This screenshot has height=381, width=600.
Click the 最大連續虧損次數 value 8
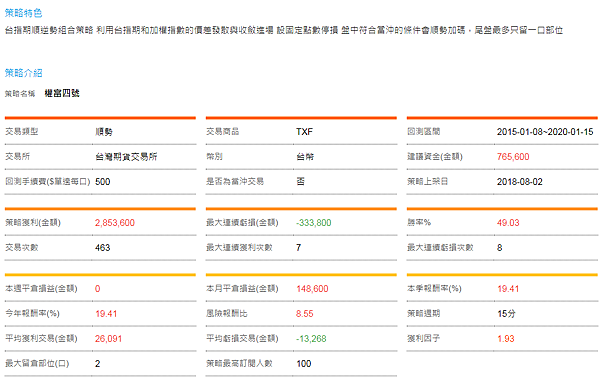coord(500,247)
